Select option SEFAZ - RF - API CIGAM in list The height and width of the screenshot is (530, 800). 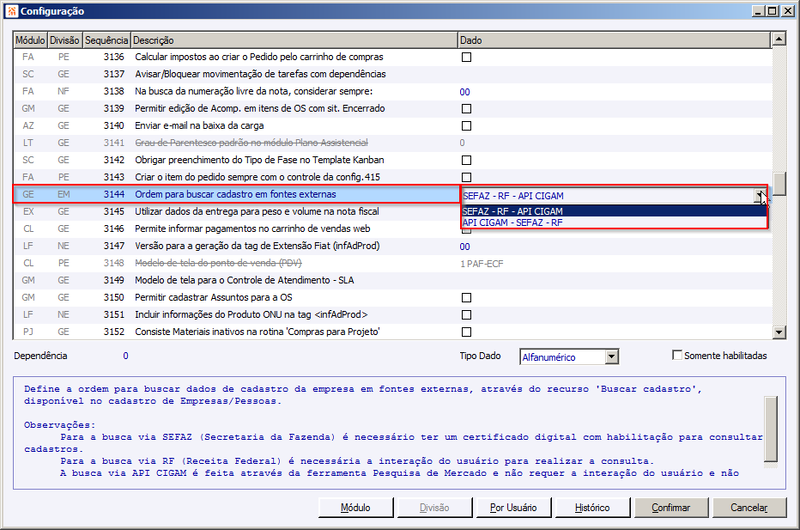614,211
